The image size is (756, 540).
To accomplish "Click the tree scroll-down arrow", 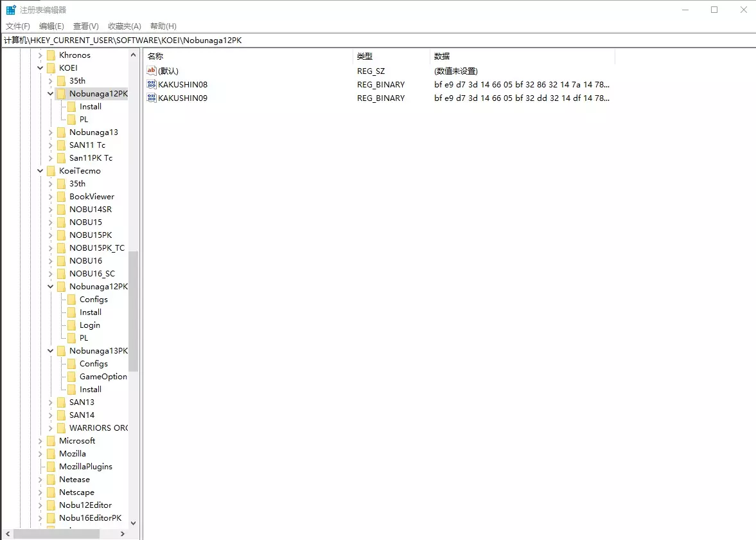I will coord(133,523).
